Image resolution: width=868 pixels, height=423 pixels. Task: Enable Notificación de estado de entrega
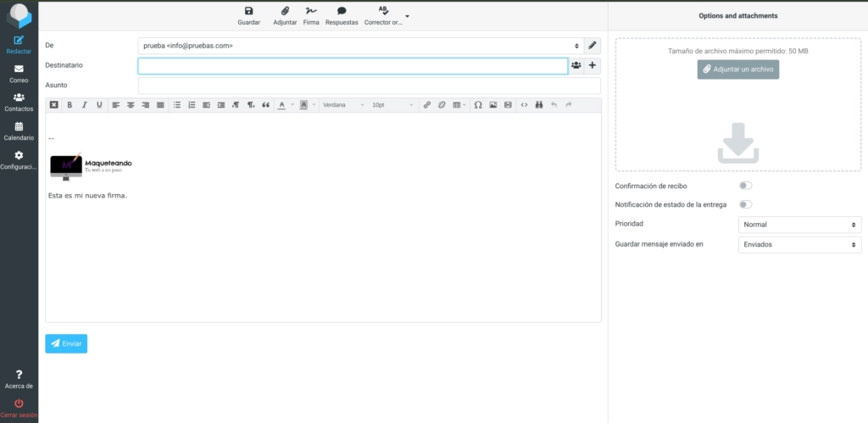pos(745,204)
